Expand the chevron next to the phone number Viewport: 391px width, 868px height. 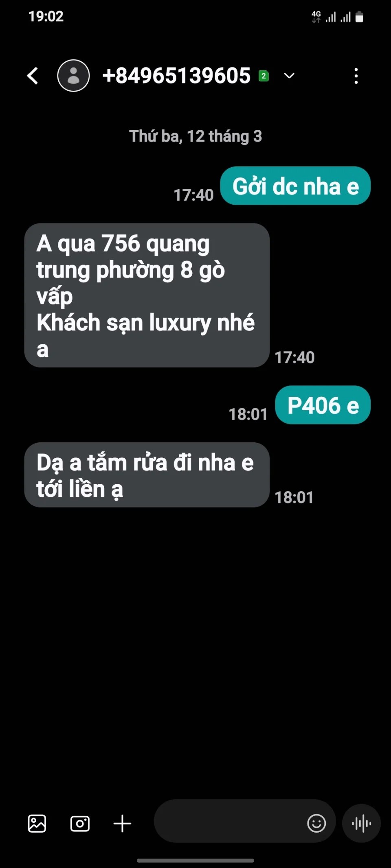[x=289, y=76]
